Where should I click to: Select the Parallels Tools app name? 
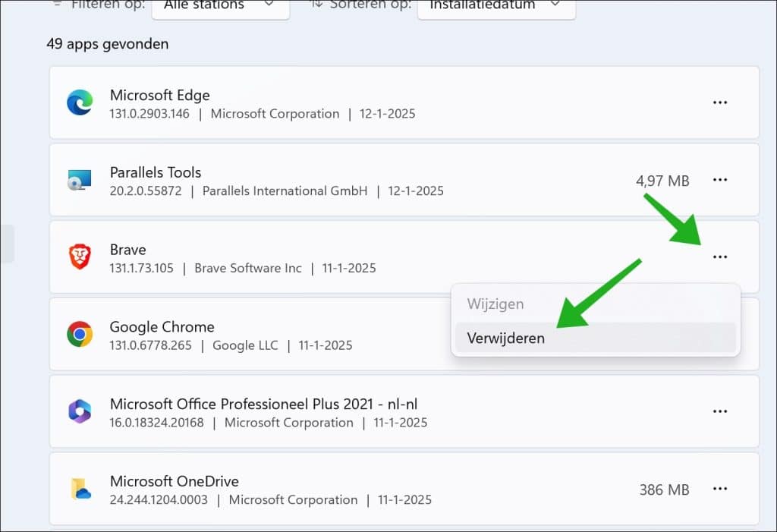pos(156,172)
